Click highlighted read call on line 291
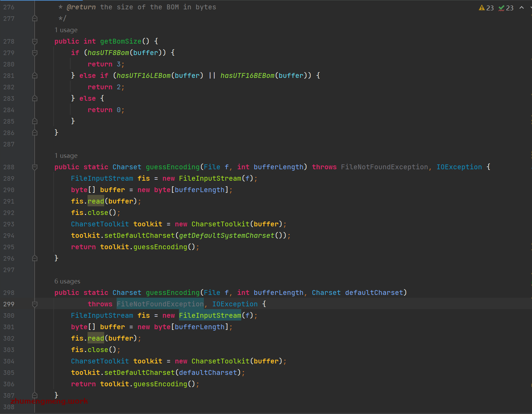Viewport: 532px width, 414px height. click(96, 201)
